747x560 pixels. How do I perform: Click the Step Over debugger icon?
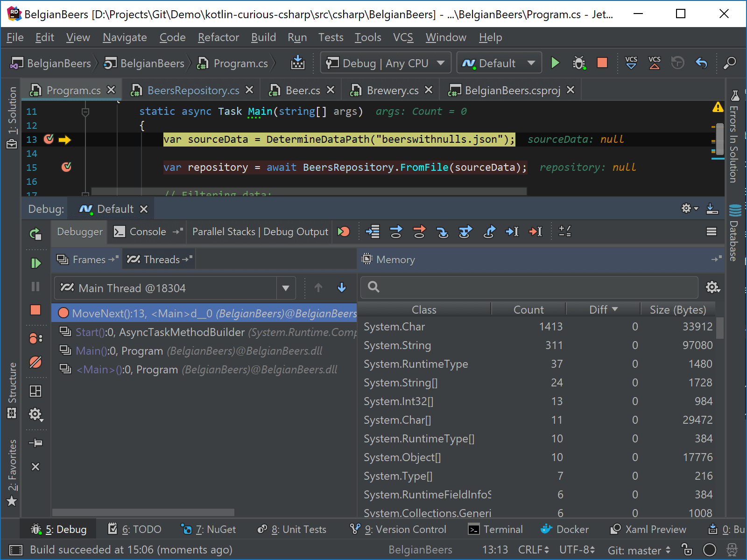(x=396, y=231)
